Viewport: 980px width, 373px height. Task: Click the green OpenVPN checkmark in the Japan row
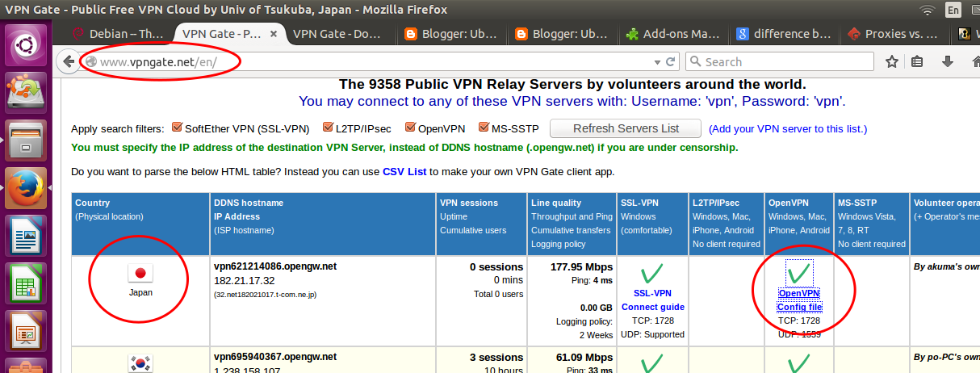[799, 272]
